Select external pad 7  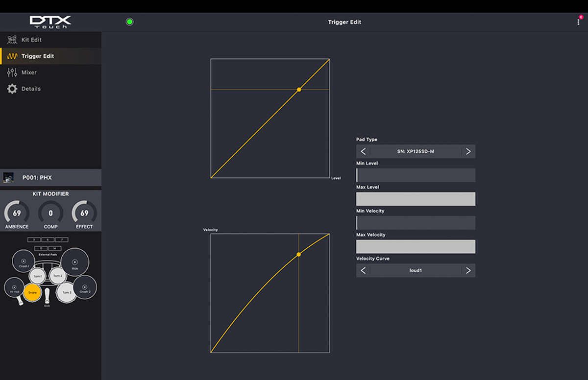(61, 240)
